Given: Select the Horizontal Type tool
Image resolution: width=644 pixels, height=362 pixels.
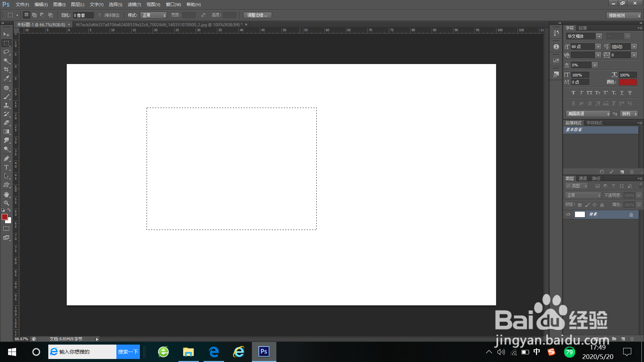Looking at the screenshot, I should click(x=6, y=167).
